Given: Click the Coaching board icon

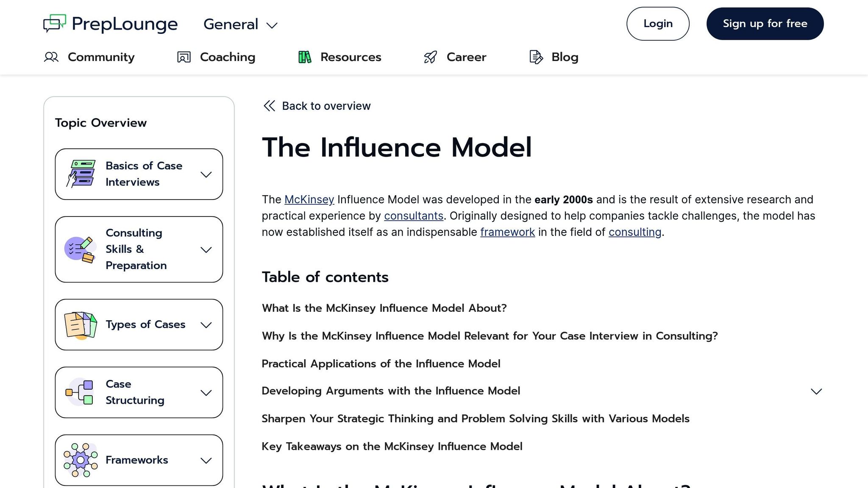Looking at the screenshot, I should click(184, 57).
